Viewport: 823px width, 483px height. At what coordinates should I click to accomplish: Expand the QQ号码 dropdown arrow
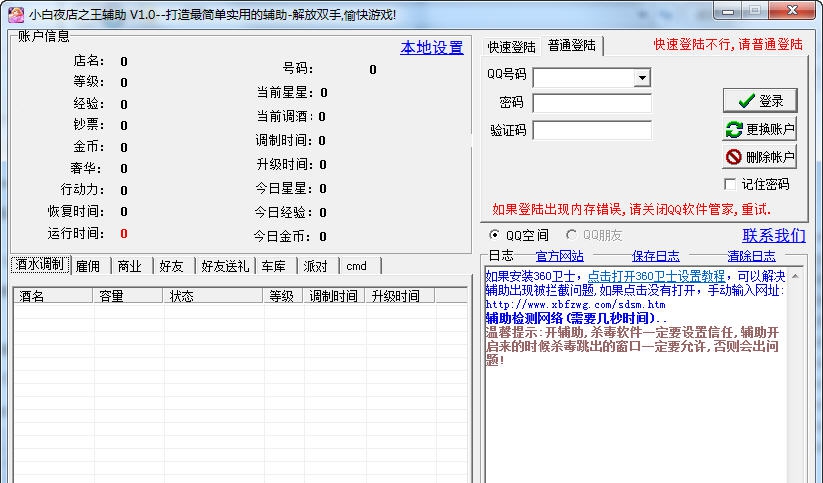tap(641, 78)
